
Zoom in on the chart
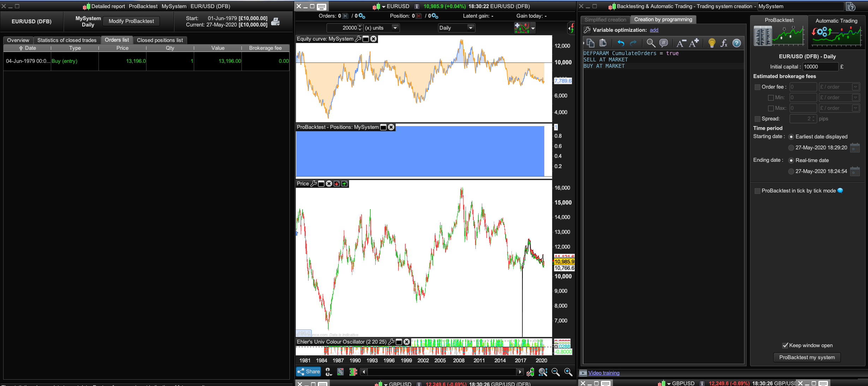point(568,372)
